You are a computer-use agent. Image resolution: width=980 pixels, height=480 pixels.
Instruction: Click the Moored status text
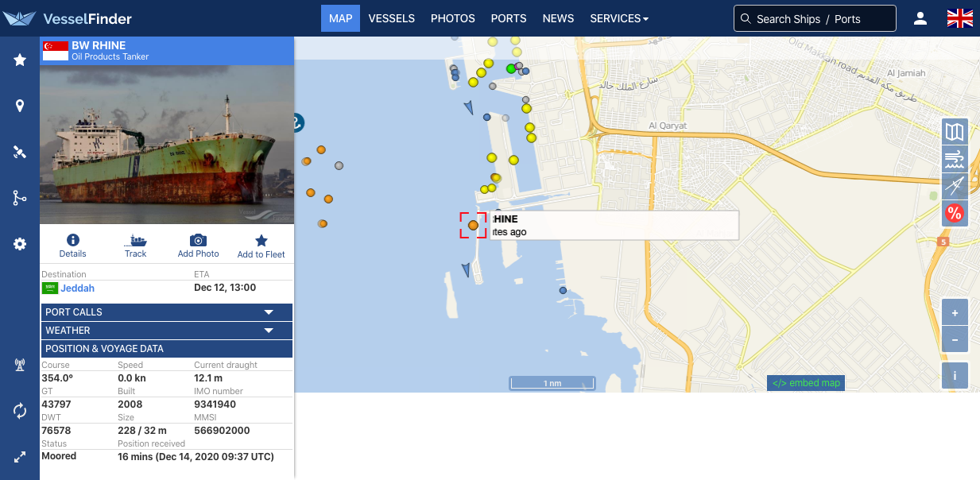(x=59, y=456)
